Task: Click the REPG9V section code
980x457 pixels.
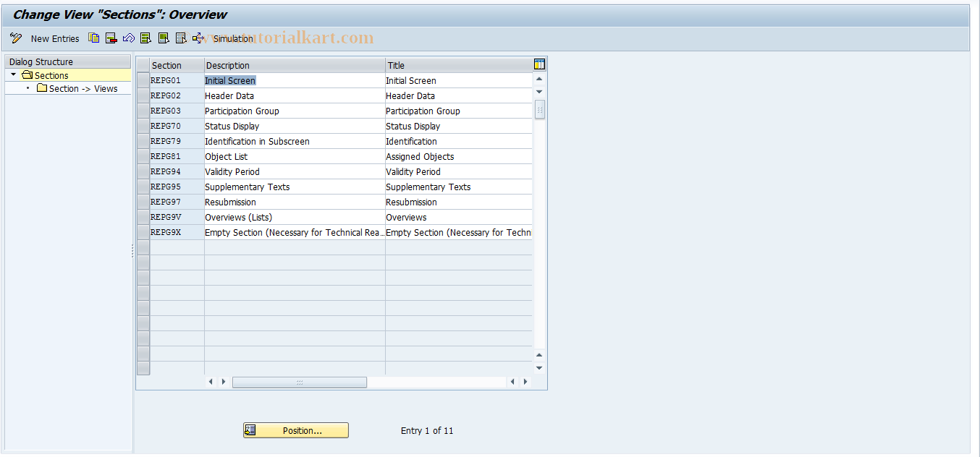Action: click(166, 217)
